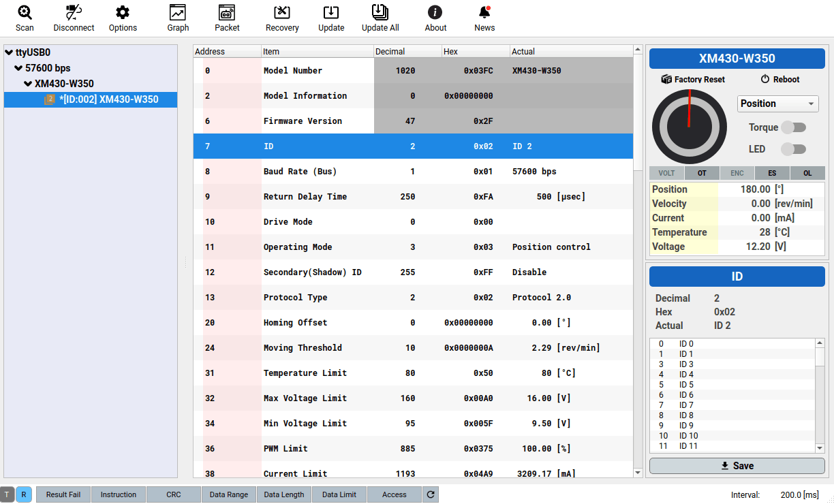Click Result Fail status indicator
The image size is (834, 504).
(x=63, y=494)
